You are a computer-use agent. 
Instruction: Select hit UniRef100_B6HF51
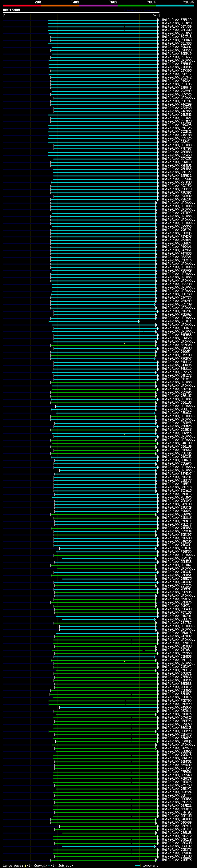tap(177, 761)
